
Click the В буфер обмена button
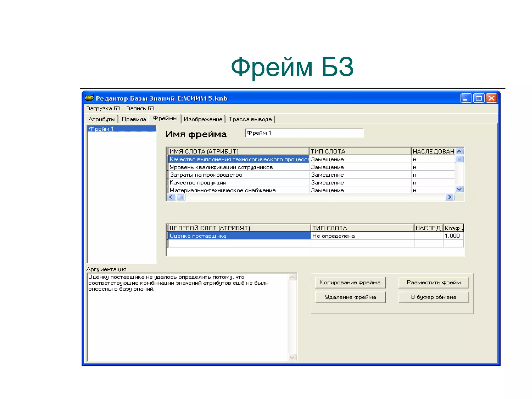[434, 297]
